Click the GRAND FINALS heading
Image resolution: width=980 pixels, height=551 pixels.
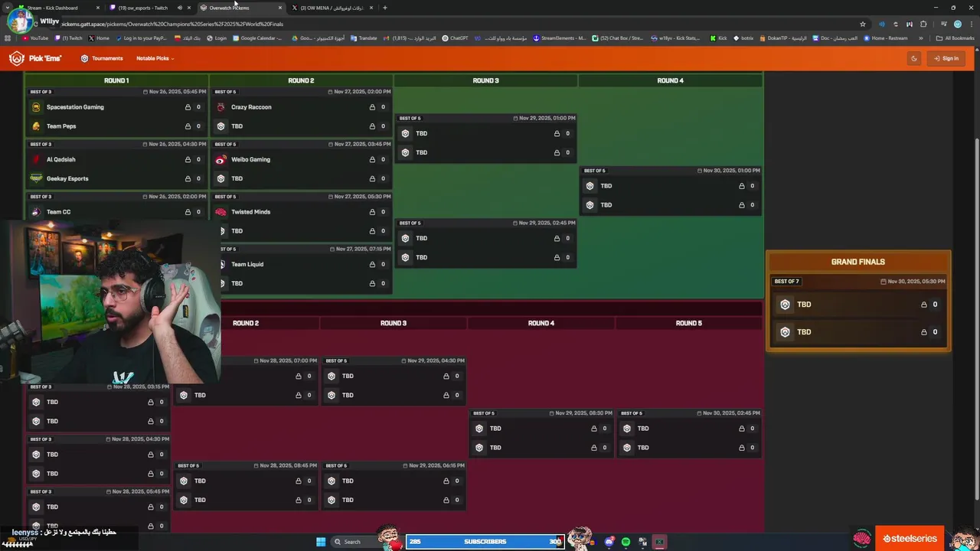click(x=858, y=262)
